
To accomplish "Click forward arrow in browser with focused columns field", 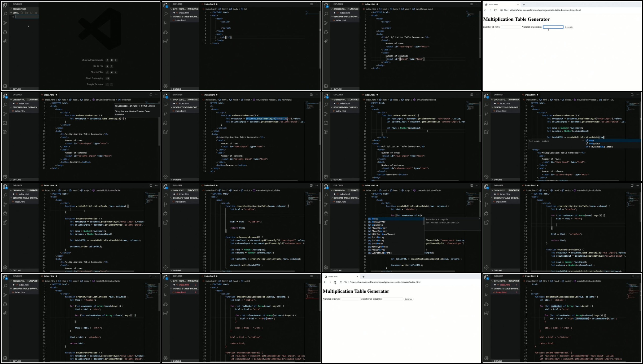I will point(490,10).
